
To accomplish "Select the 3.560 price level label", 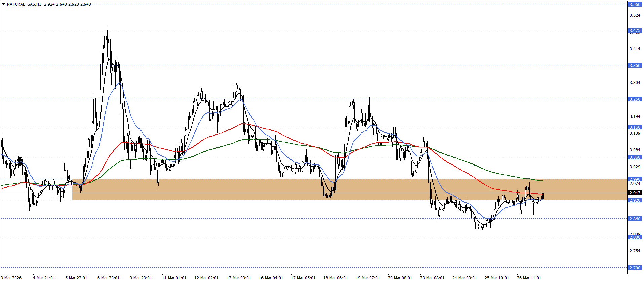I will point(635,4).
